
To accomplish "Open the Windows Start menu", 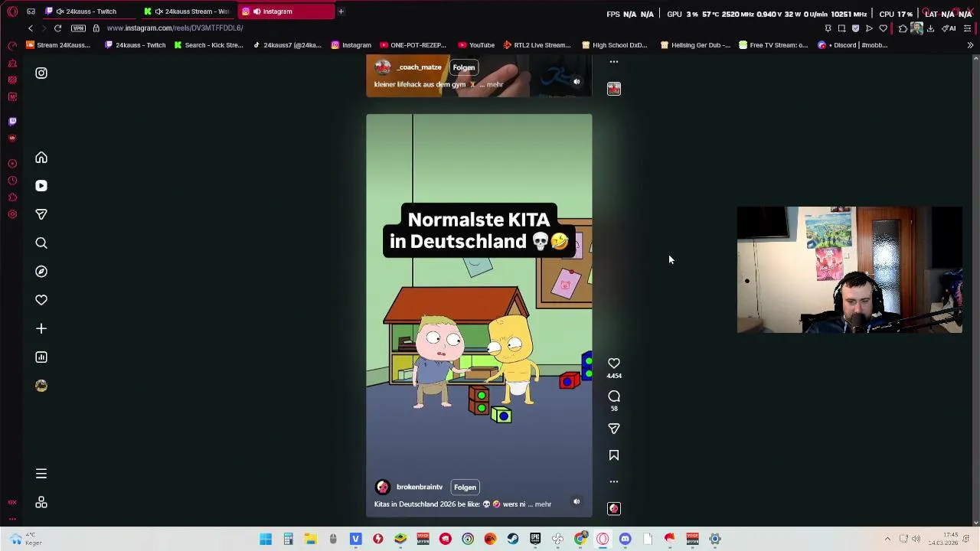I will 266,539.
